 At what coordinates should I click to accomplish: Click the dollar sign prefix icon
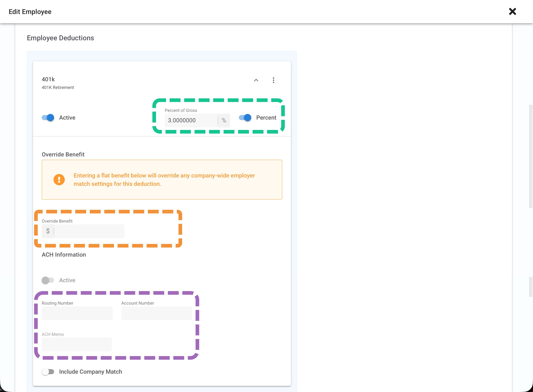click(48, 231)
